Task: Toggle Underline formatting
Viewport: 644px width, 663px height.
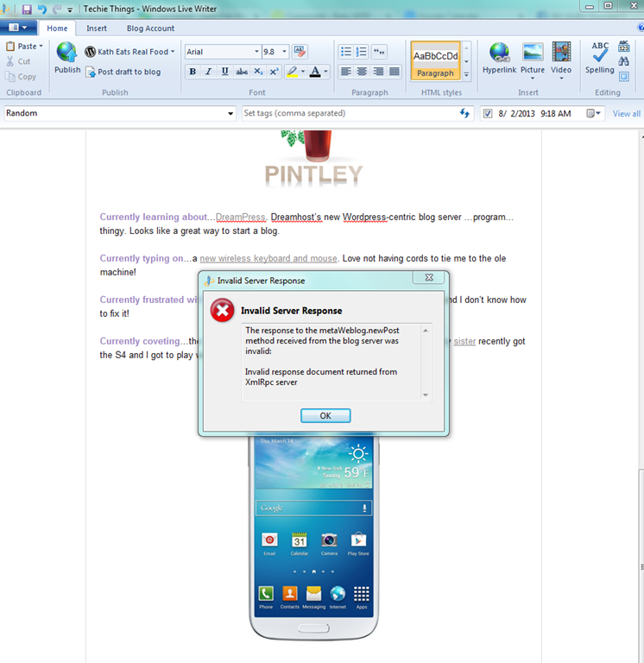Action: point(225,72)
